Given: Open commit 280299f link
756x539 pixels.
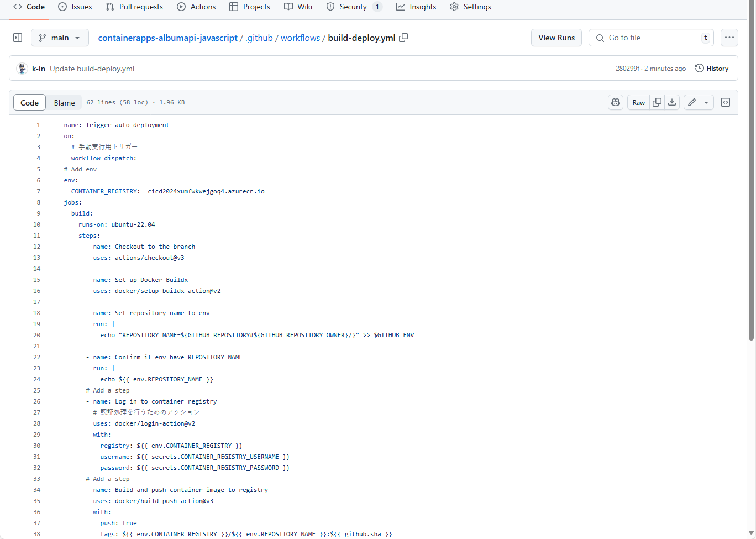Looking at the screenshot, I should (628, 69).
